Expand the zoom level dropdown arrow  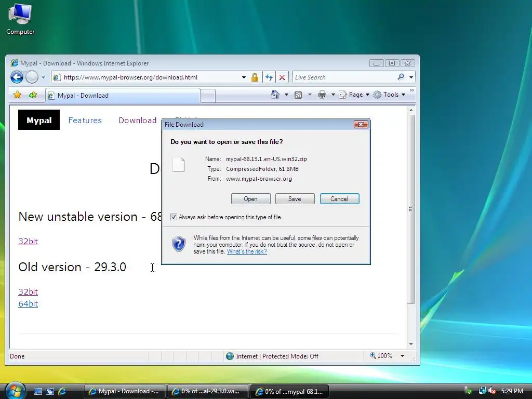click(403, 356)
